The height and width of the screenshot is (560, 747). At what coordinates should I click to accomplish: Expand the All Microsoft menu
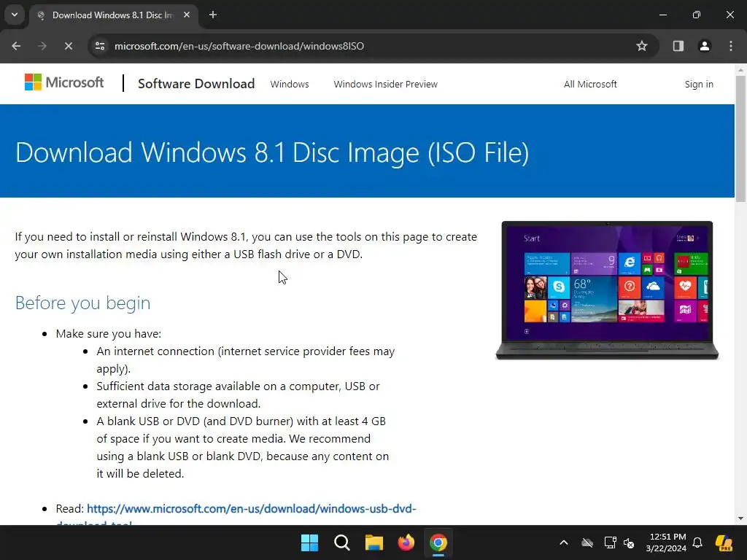(590, 85)
